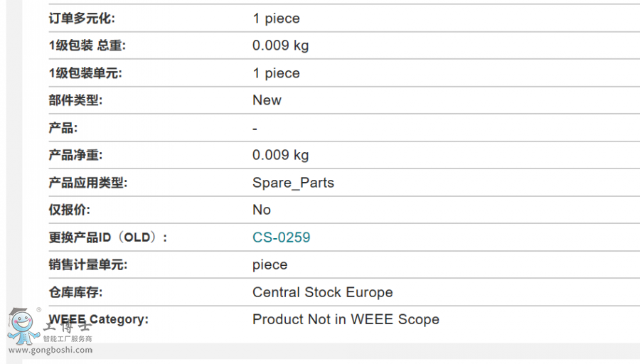The image size is (640, 364).
Task: Open the CS-0259 replacement product link
Action: (281, 237)
